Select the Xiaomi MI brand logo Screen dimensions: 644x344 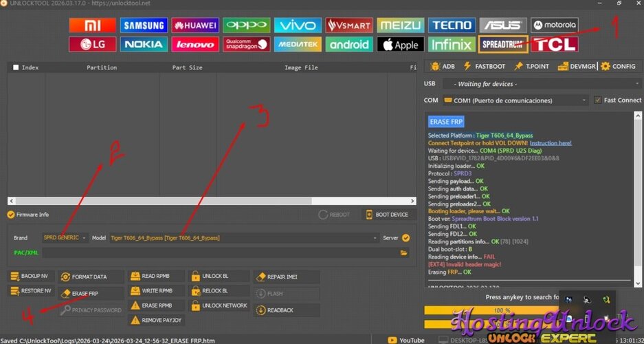pyautogui.click(x=92, y=25)
